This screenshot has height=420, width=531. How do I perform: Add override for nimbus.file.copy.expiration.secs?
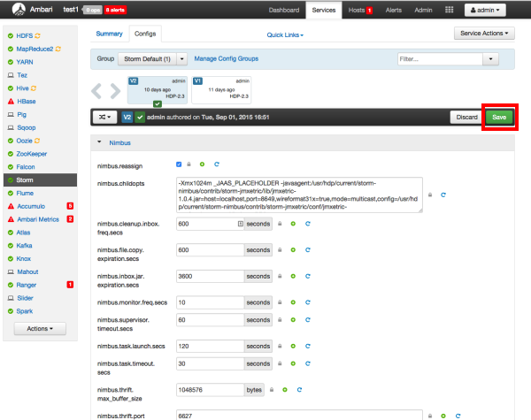293,249
